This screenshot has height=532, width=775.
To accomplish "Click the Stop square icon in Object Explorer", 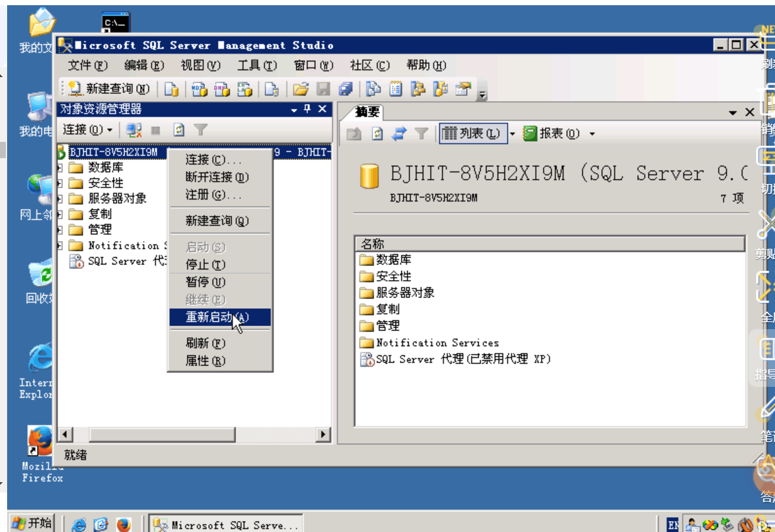I will tap(156, 130).
